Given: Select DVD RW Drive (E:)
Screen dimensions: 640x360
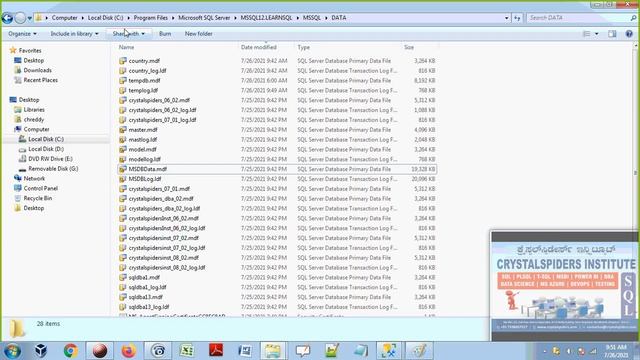Looking at the screenshot, I should pos(50,159).
